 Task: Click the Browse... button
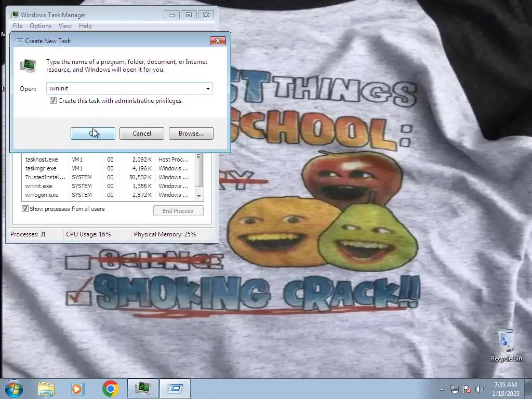coord(191,134)
